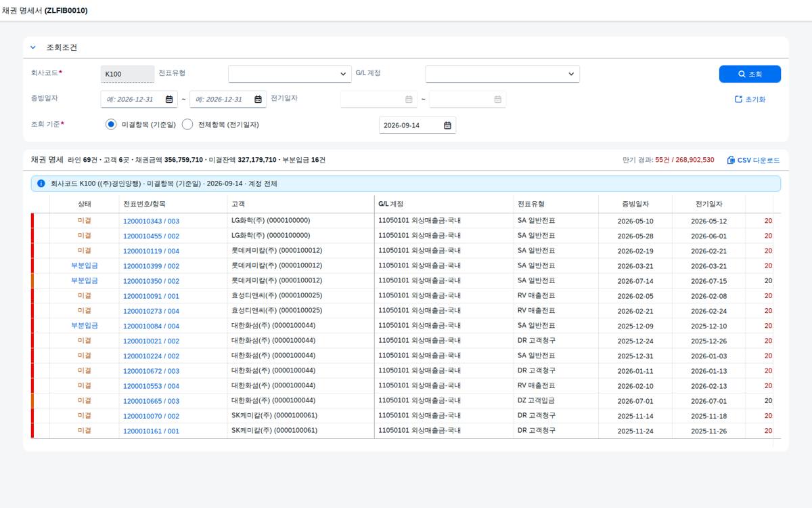Open document link 1200010553 / 004

click(151, 386)
